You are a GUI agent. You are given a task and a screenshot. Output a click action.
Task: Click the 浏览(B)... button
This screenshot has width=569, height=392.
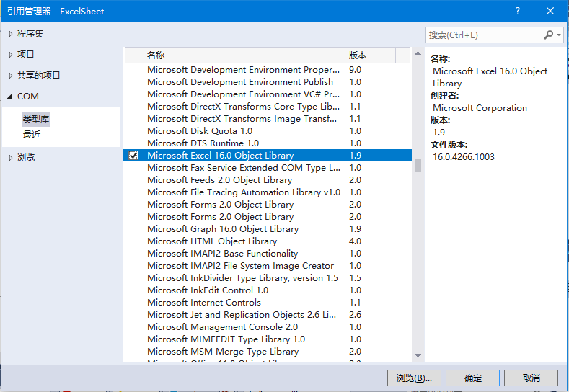click(414, 378)
